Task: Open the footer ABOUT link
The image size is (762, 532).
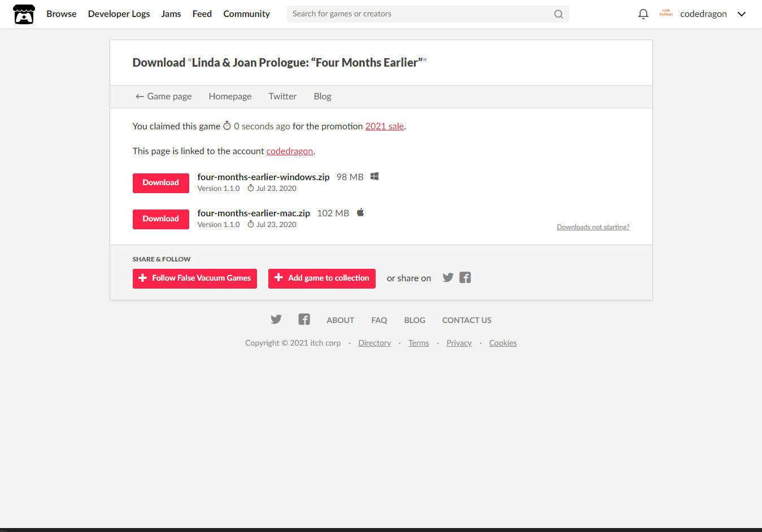Action: 341,320
